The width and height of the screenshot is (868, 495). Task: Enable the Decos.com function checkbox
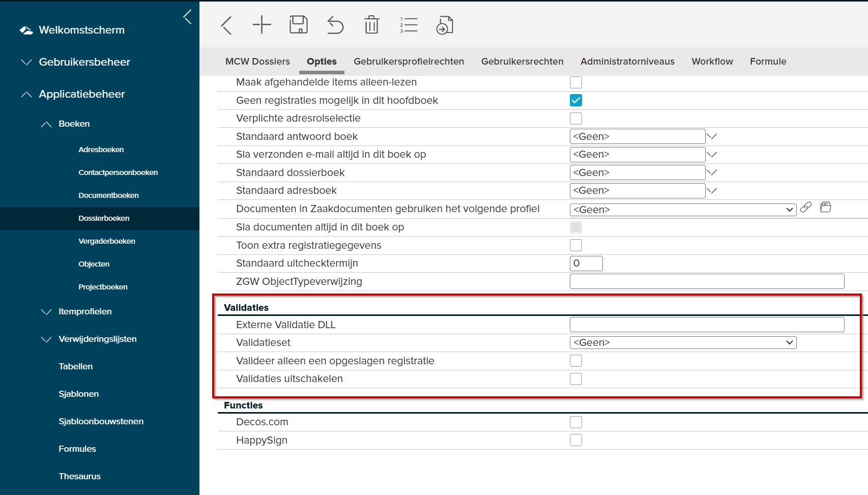pyautogui.click(x=576, y=422)
